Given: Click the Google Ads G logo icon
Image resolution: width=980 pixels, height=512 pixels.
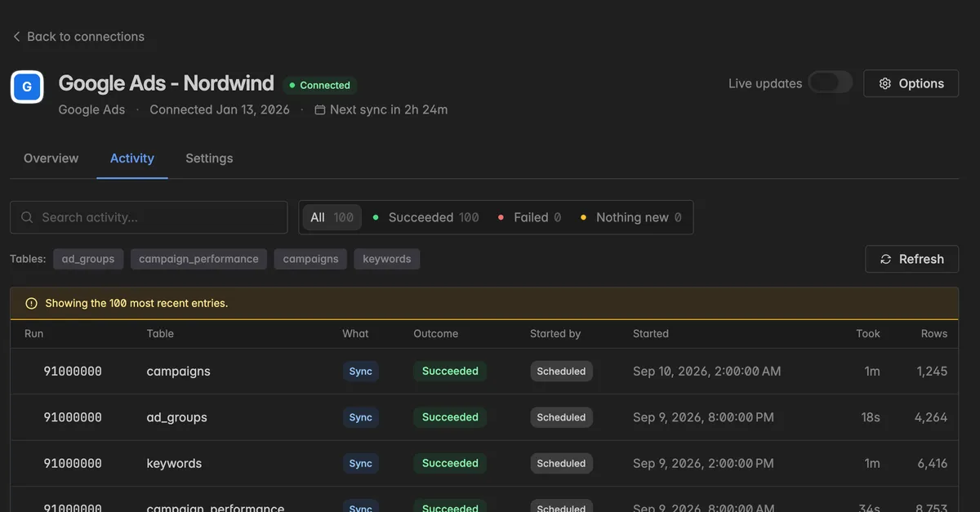Looking at the screenshot, I should tap(27, 87).
